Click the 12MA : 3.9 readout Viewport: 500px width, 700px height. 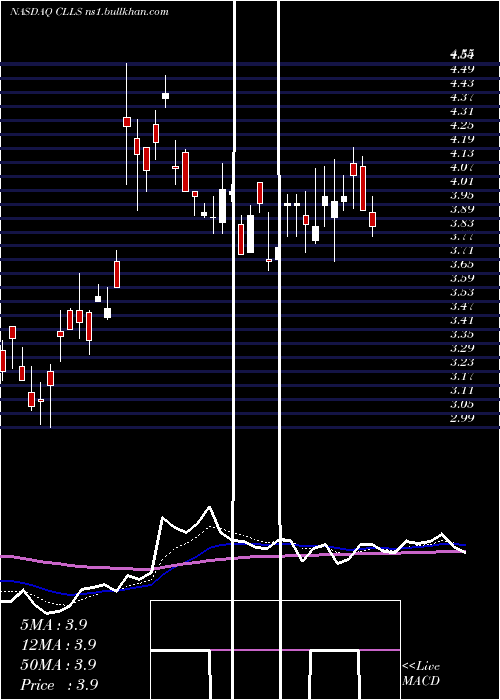click(x=58, y=645)
